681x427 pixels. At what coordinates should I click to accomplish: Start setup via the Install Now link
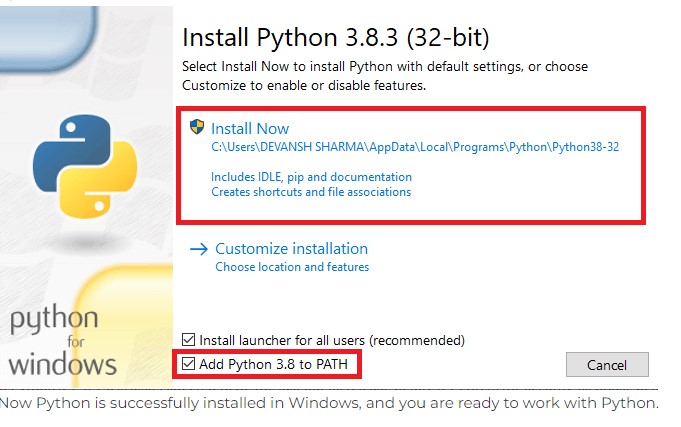pyautogui.click(x=250, y=129)
